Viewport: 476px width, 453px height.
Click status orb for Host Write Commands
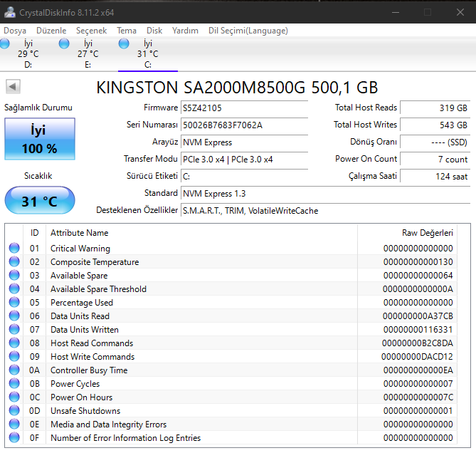14,357
